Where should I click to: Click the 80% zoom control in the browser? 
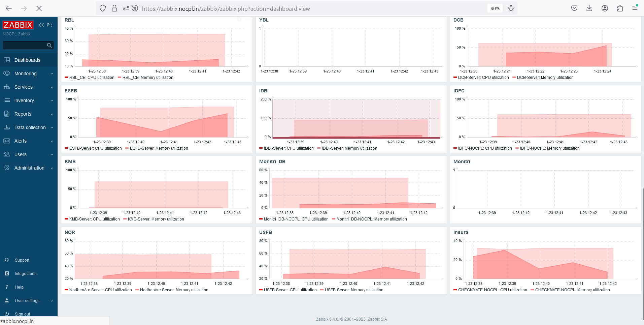pyautogui.click(x=495, y=8)
